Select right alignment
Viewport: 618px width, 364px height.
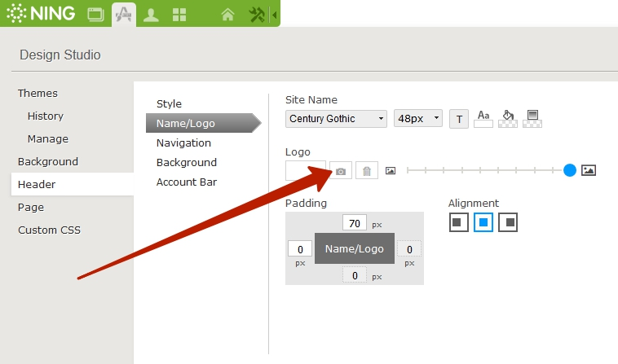(508, 222)
